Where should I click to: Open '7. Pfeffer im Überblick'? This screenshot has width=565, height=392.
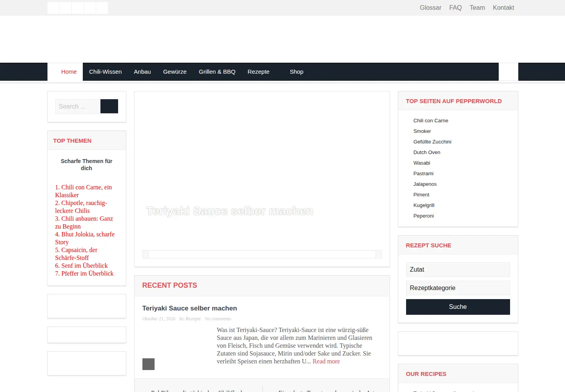84,274
